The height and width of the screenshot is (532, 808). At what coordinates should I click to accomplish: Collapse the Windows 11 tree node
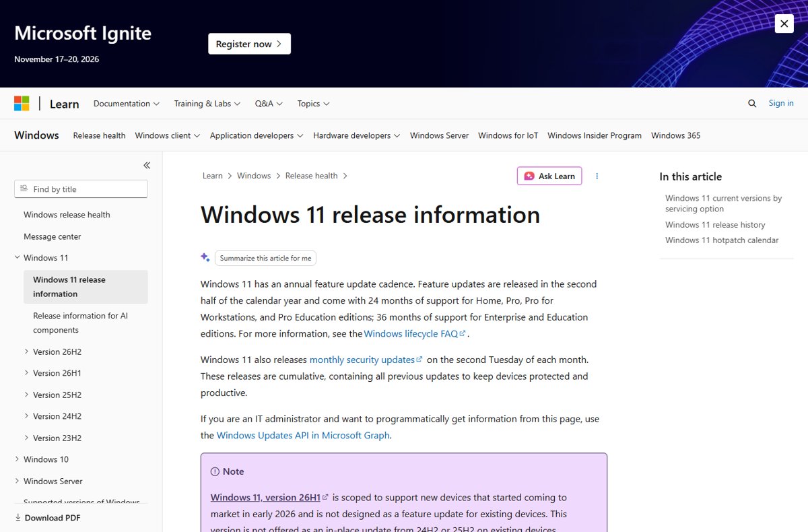[17, 258]
